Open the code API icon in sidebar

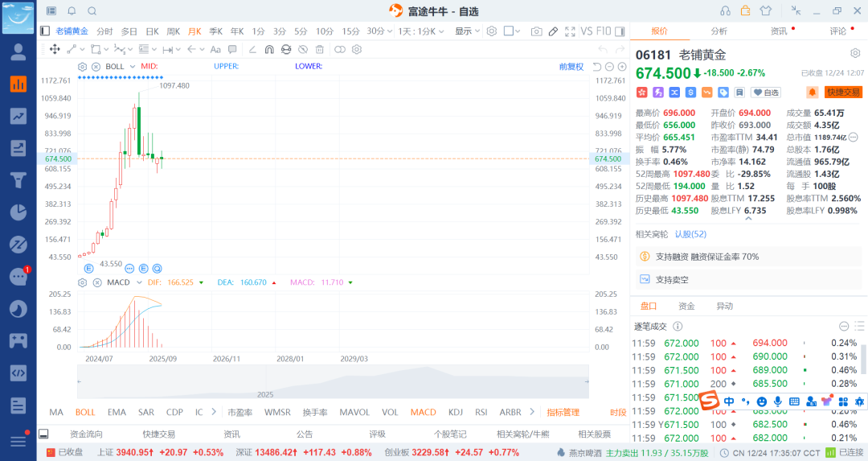pyautogui.click(x=18, y=373)
